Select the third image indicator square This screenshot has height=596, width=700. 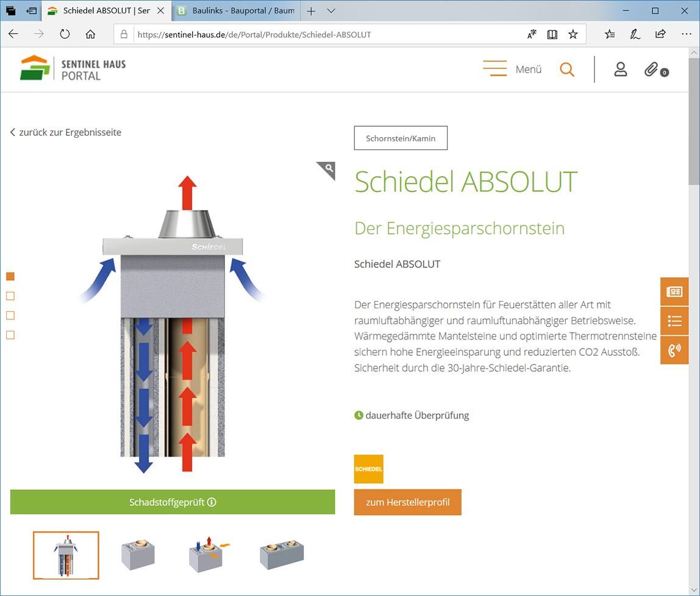point(10,316)
